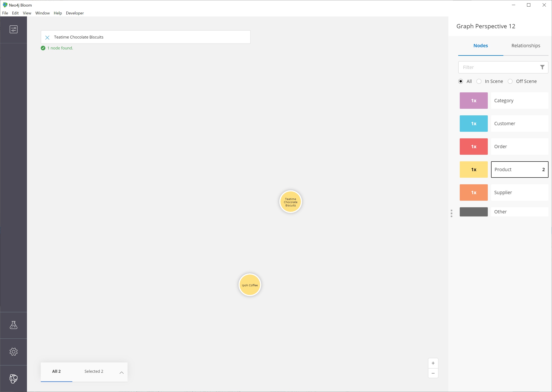Click the people/community icon at bottom sidebar
The width and height of the screenshot is (552, 392).
pyautogui.click(x=13, y=378)
